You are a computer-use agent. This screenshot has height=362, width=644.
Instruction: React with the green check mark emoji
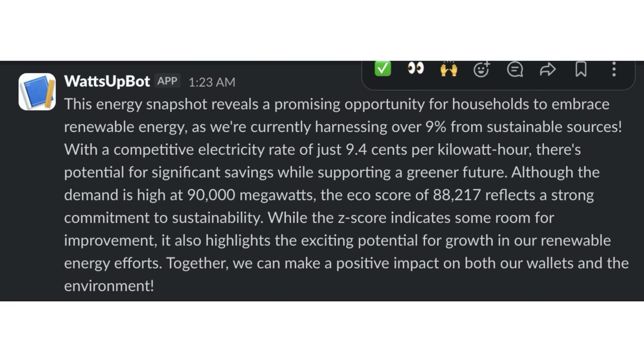click(x=383, y=69)
